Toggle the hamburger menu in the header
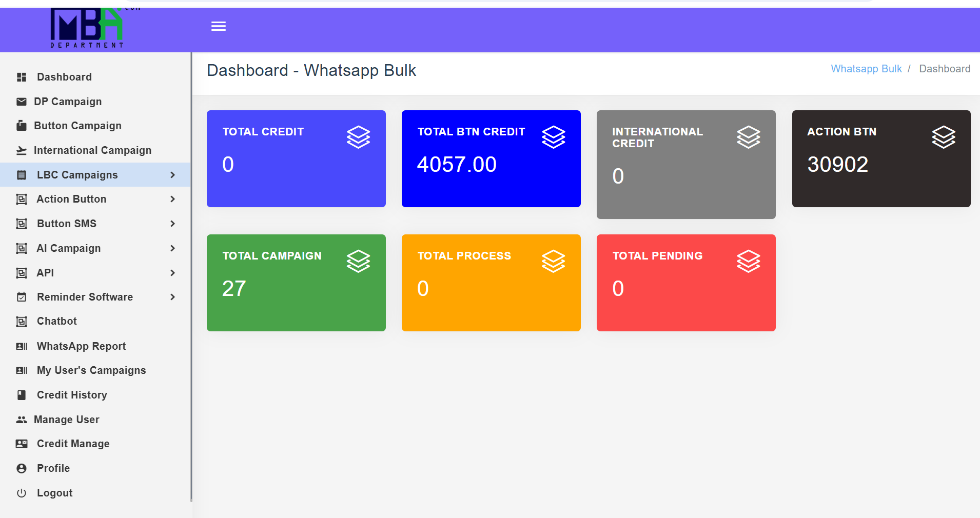 point(219,26)
